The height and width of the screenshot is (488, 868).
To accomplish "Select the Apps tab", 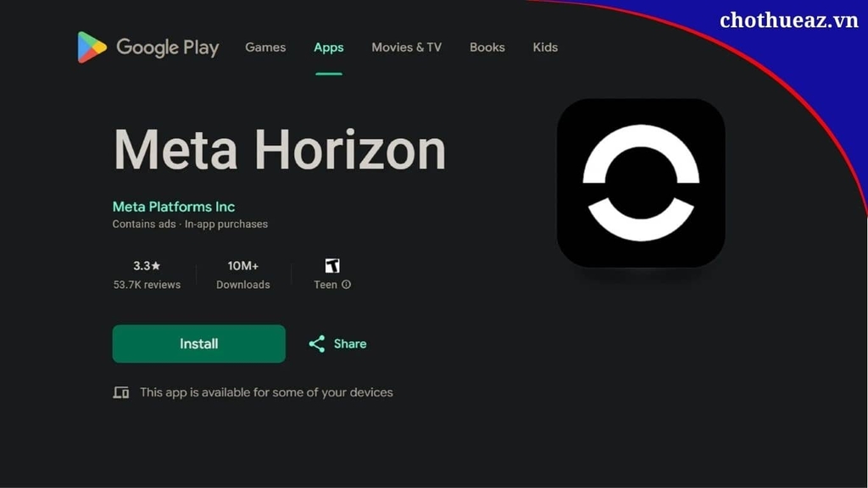I will pyautogui.click(x=329, y=47).
